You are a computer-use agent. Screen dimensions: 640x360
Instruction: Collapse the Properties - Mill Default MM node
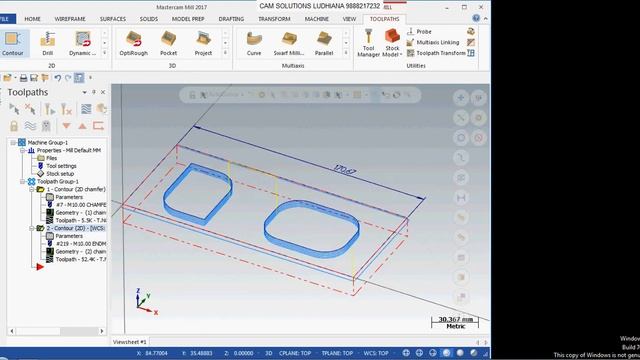(22, 150)
